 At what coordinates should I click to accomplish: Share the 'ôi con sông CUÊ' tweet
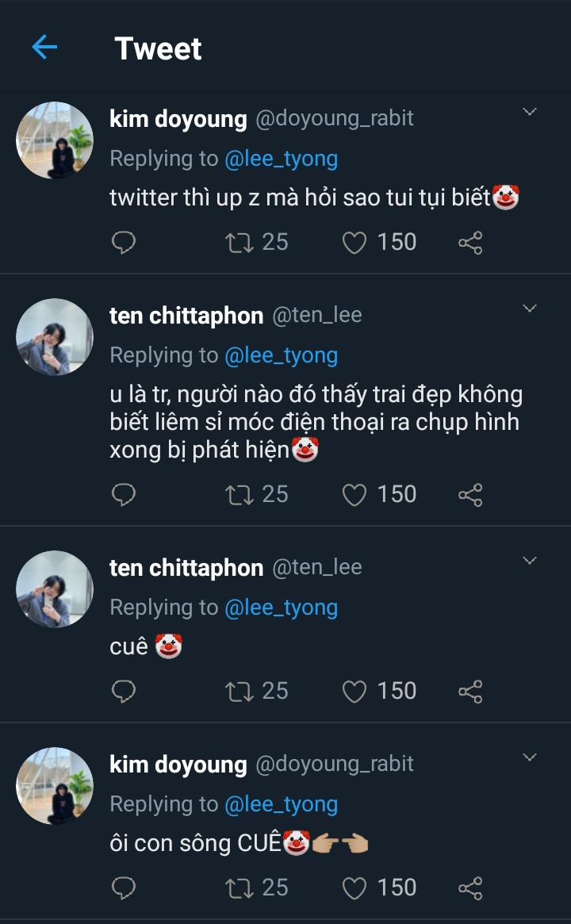point(470,888)
